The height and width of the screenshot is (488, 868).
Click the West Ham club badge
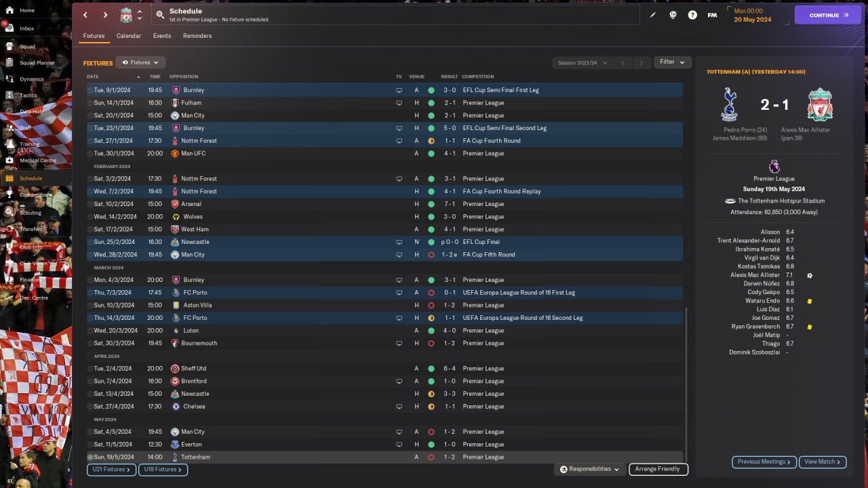point(176,229)
